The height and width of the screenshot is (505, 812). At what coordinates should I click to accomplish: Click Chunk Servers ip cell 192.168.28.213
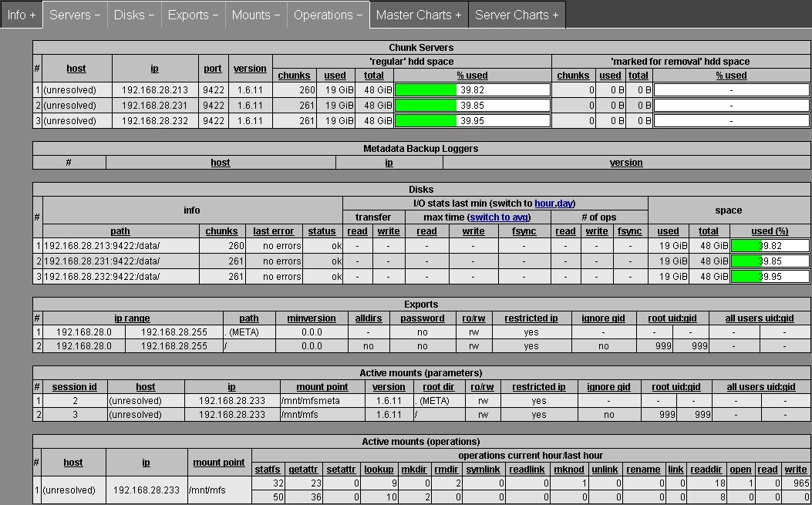[154, 90]
